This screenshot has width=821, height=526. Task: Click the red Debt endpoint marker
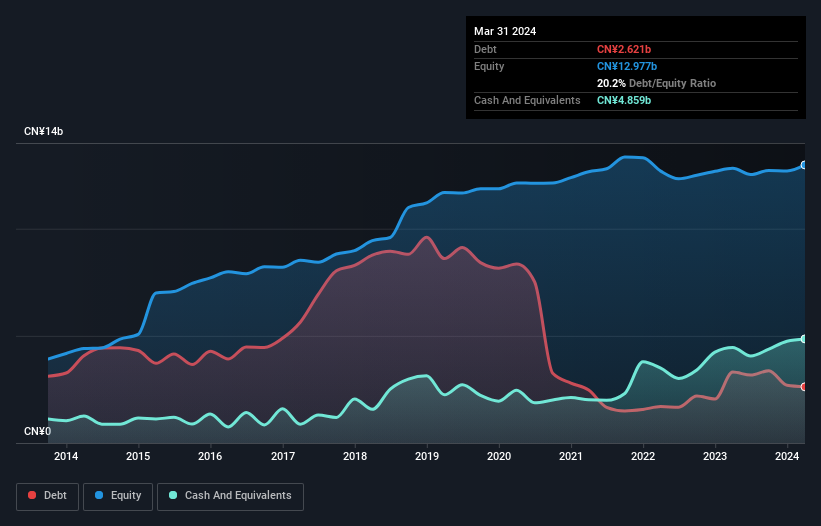tap(804, 387)
